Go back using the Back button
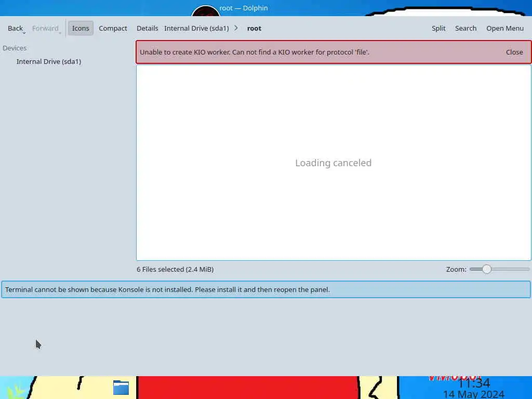The height and width of the screenshot is (399, 532). coord(15,29)
